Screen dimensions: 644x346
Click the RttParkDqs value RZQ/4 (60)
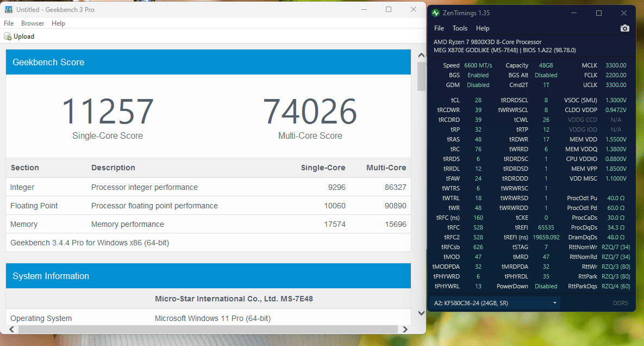[x=616, y=286]
